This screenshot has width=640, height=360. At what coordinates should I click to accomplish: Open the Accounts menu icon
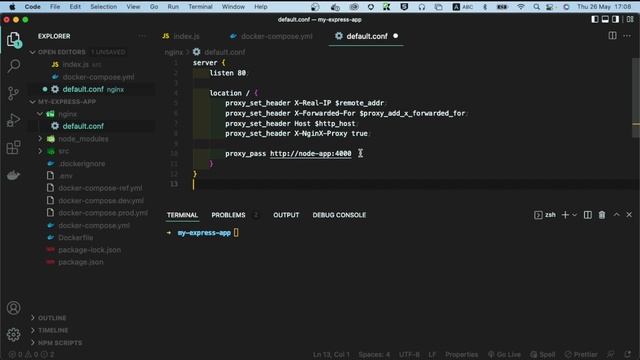[13, 308]
